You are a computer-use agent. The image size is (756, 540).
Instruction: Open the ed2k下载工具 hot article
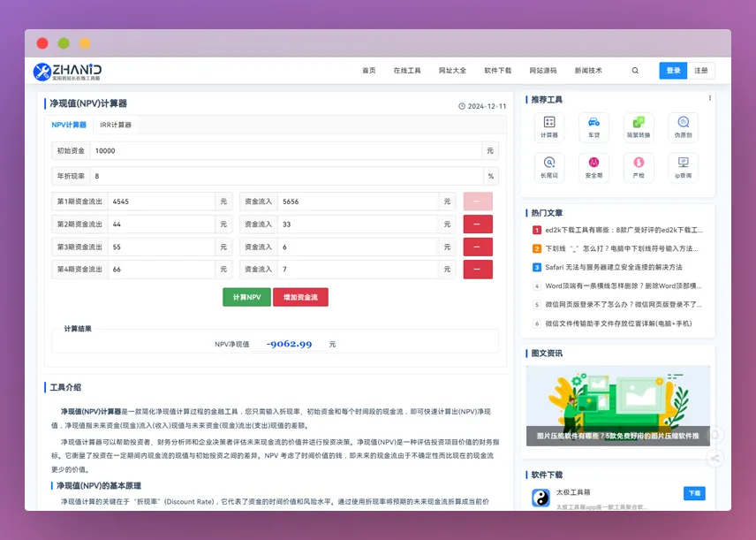[624, 230]
